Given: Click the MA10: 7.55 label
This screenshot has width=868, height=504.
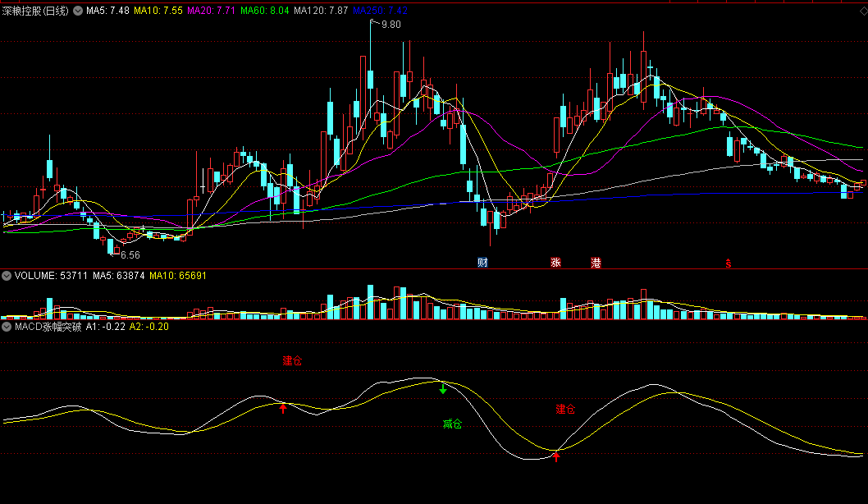Looking at the screenshot, I should [158, 11].
